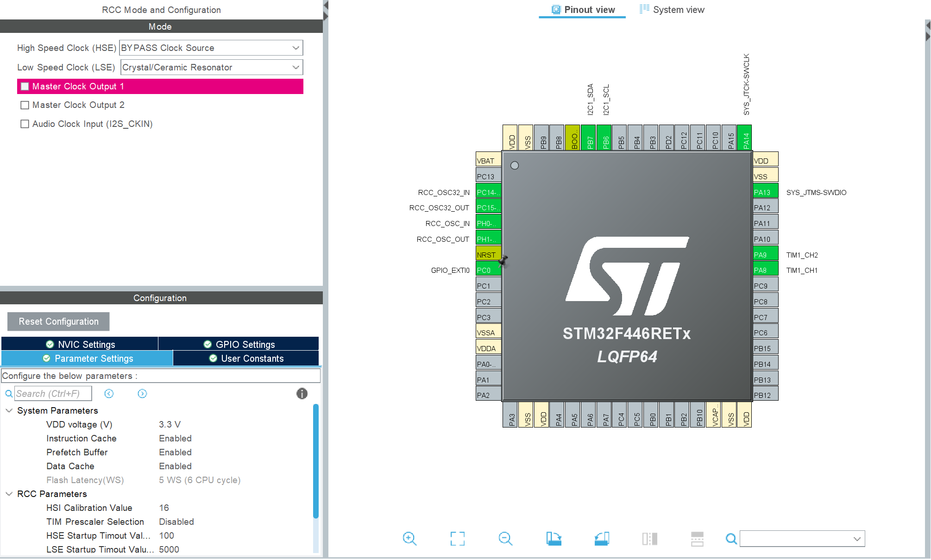The image size is (931, 560).
Task: Open High Speed Clock HSE dropdown
Action: click(x=211, y=48)
